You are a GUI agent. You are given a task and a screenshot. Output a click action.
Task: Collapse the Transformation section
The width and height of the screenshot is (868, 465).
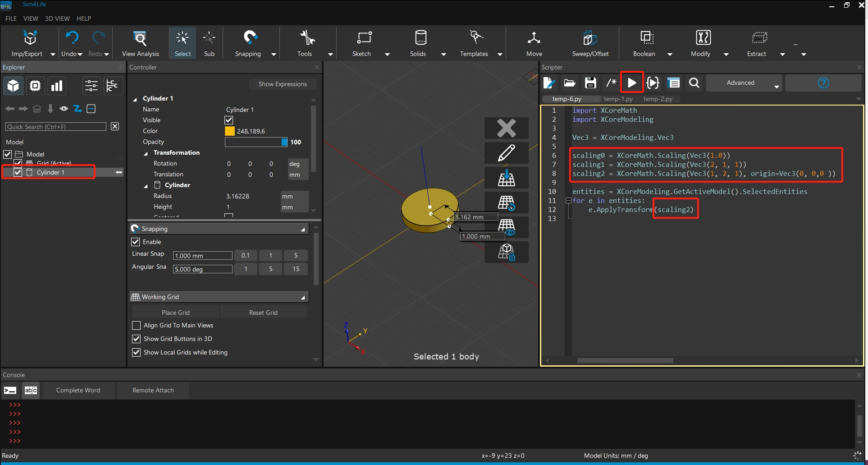click(x=146, y=153)
